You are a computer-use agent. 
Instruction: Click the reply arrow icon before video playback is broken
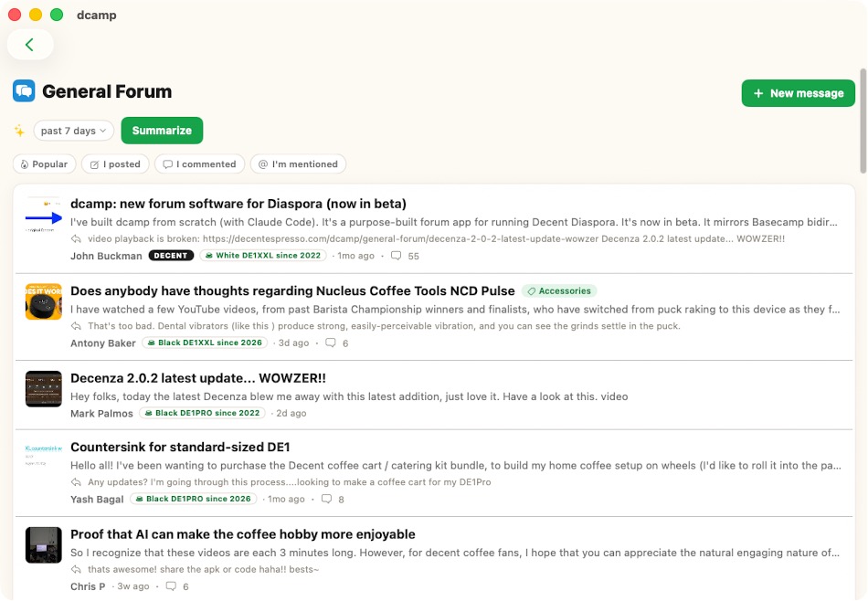[77, 239]
